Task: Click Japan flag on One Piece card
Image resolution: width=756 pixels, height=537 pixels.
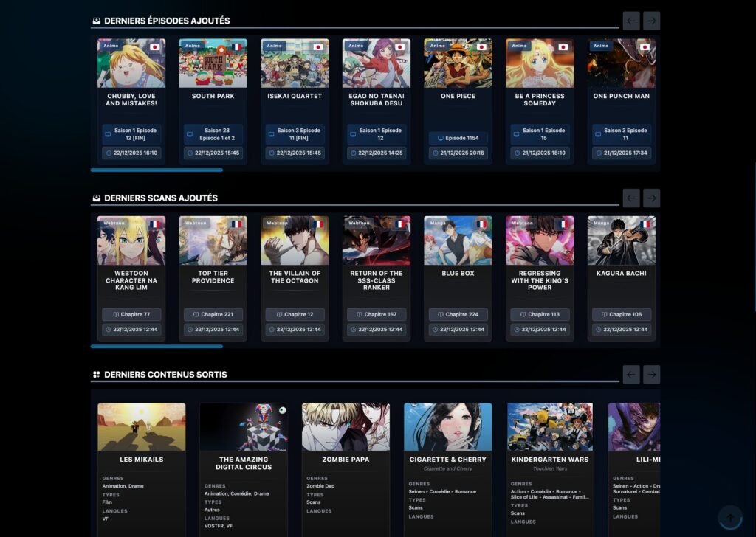Action: click(x=481, y=47)
